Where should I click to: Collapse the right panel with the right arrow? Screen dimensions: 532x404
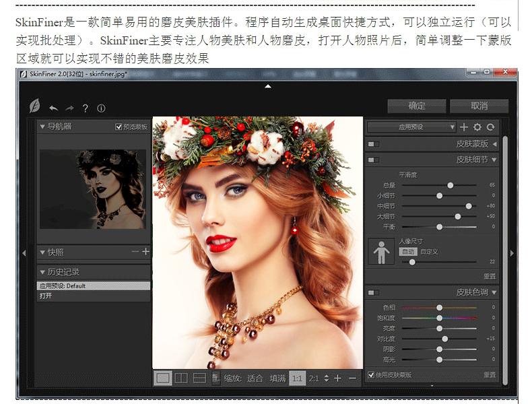[512, 253]
